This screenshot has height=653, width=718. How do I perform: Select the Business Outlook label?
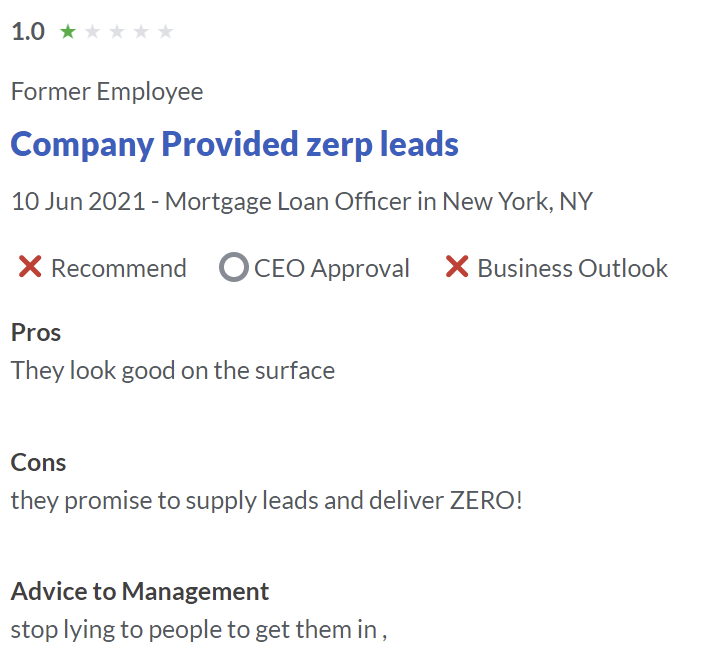572,268
